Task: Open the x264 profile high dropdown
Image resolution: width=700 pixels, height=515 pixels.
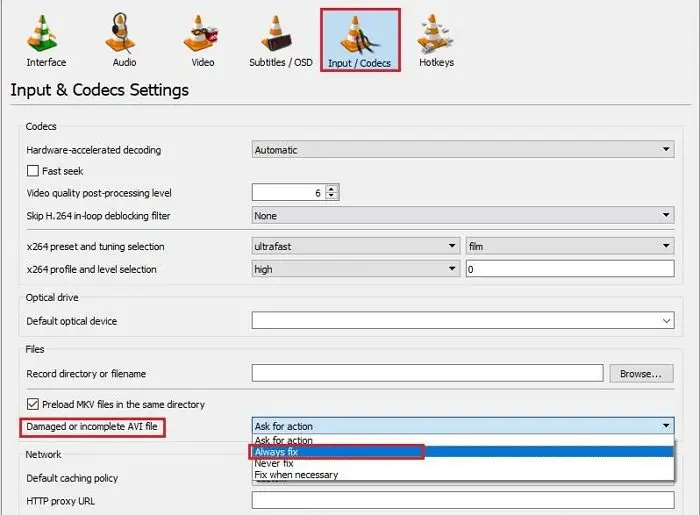Action: pyautogui.click(x=356, y=269)
